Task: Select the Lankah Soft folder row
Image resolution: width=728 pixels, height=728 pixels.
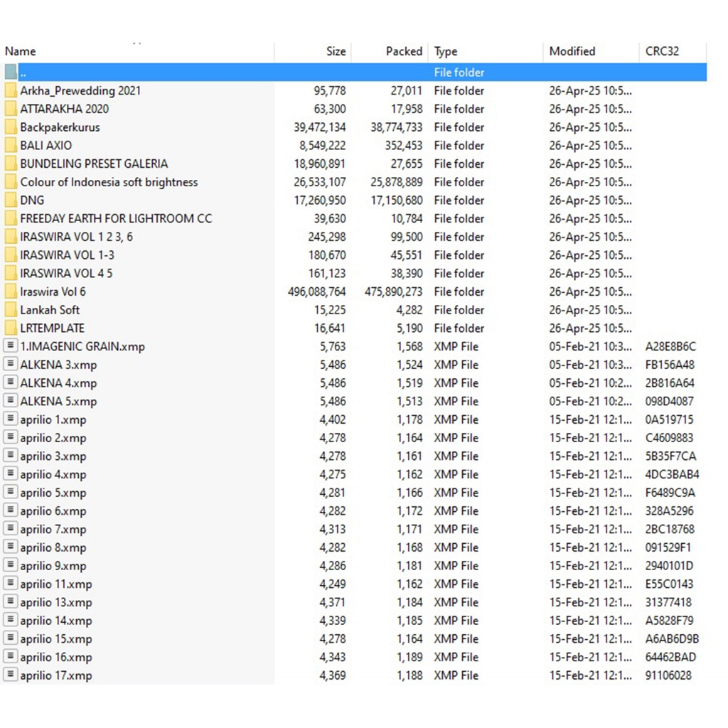Action: pos(50,310)
